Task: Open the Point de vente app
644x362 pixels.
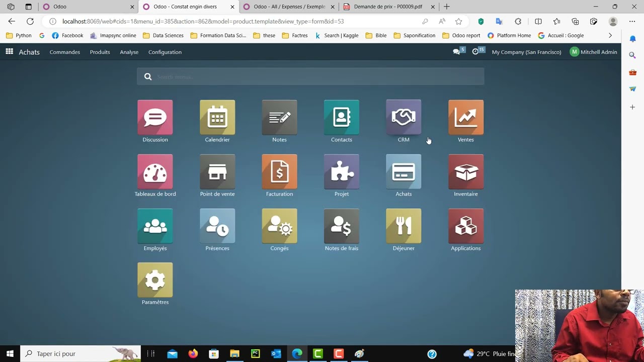Action: [x=217, y=172]
